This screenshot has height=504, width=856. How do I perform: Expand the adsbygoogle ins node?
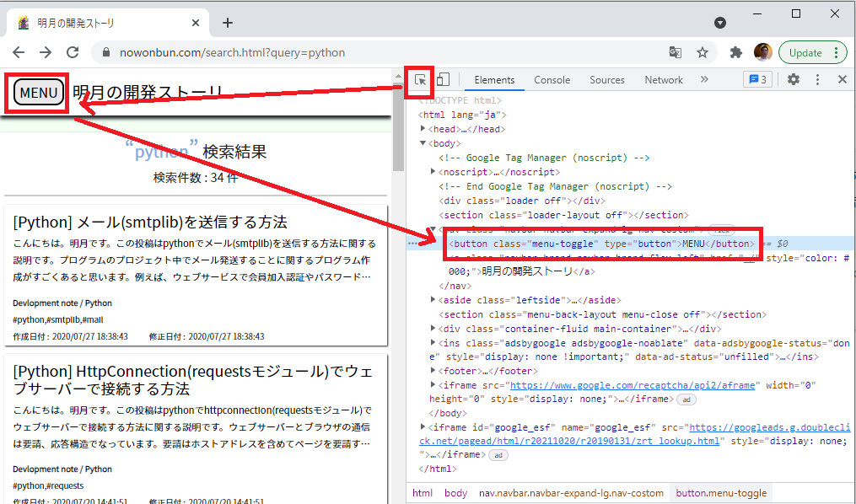pos(433,342)
